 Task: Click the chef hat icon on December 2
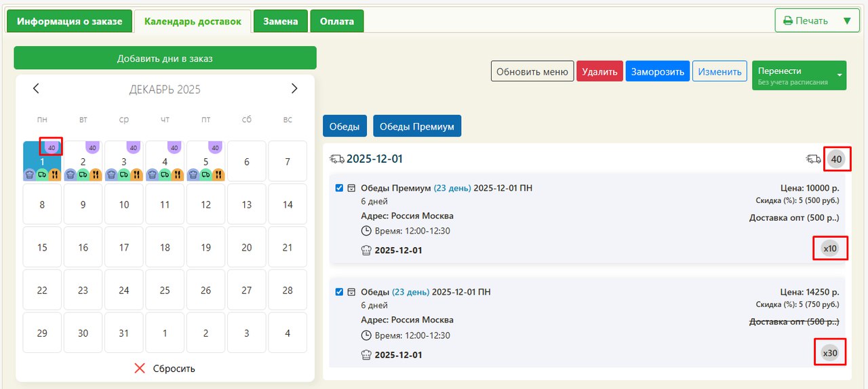click(x=70, y=174)
